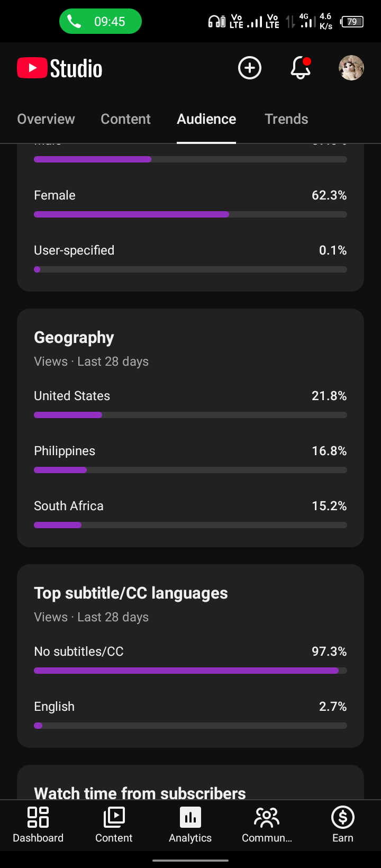Open the account profile avatar
381x868 pixels.
coord(351,68)
